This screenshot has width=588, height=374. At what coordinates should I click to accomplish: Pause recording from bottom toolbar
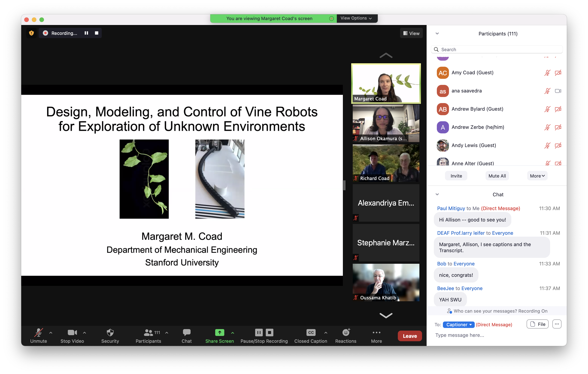259,333
